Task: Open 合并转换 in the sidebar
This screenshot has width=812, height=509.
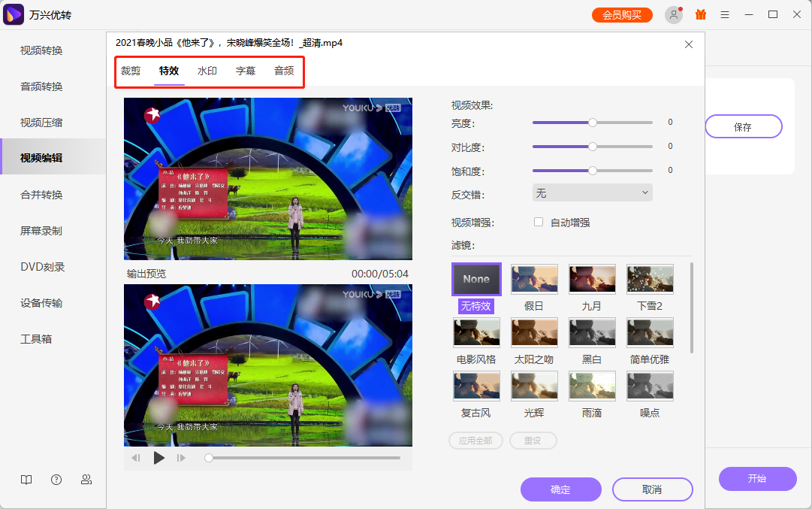Action: [41, 195]
